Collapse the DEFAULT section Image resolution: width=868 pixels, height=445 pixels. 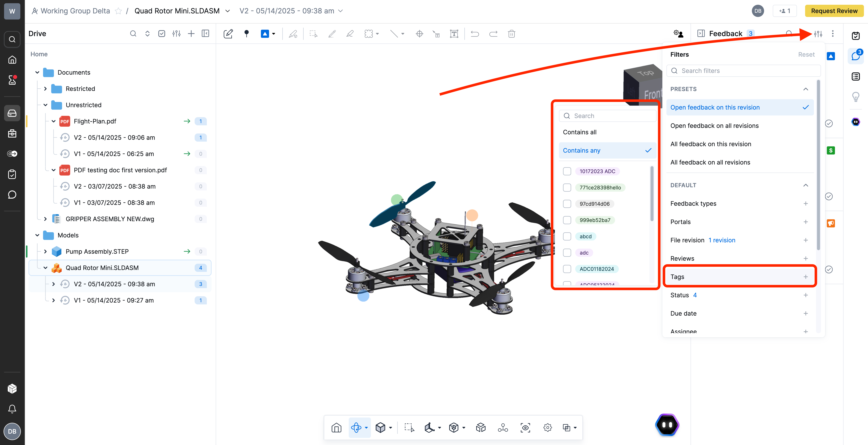[x=806, y=185]
